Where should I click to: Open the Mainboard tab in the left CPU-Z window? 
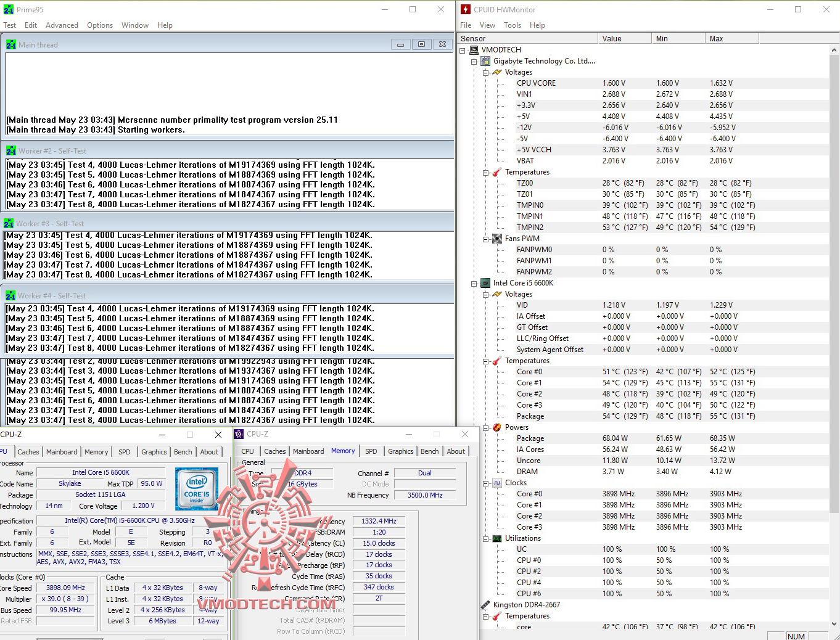point(62,452)
